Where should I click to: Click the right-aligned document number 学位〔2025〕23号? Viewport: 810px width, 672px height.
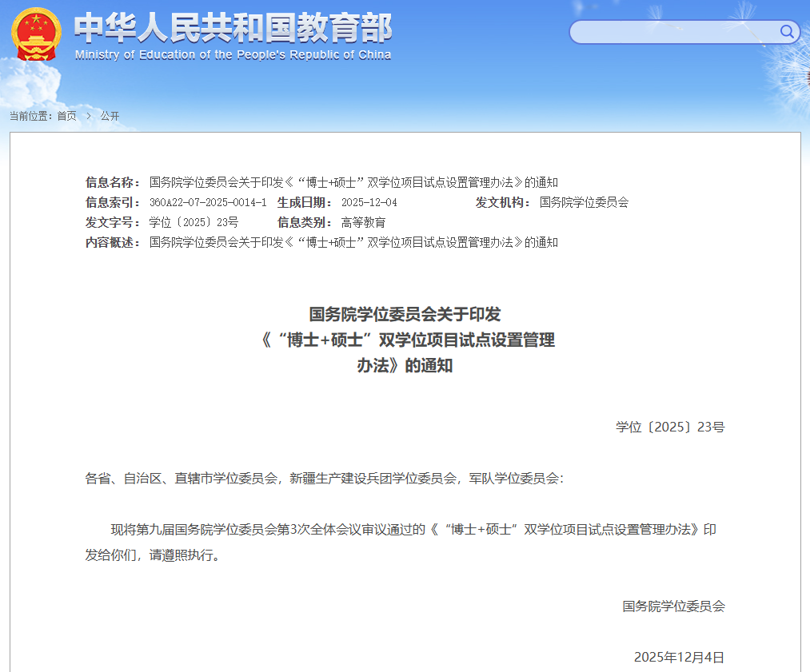click(670, 427)
